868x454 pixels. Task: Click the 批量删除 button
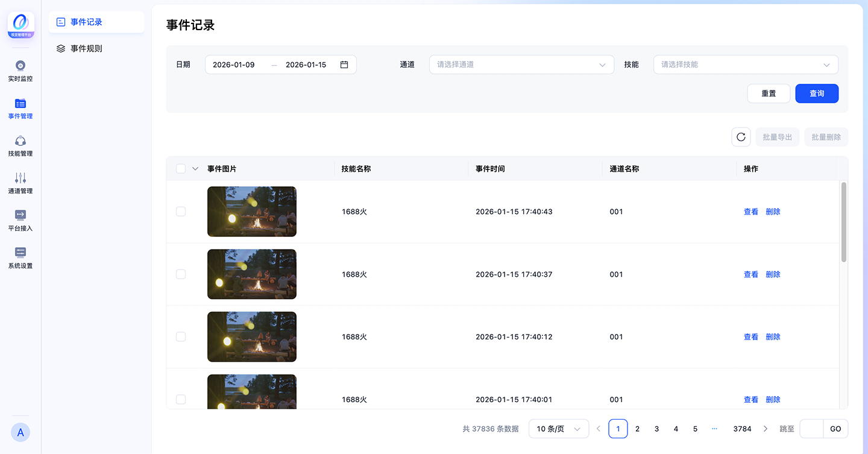[826, 137]
